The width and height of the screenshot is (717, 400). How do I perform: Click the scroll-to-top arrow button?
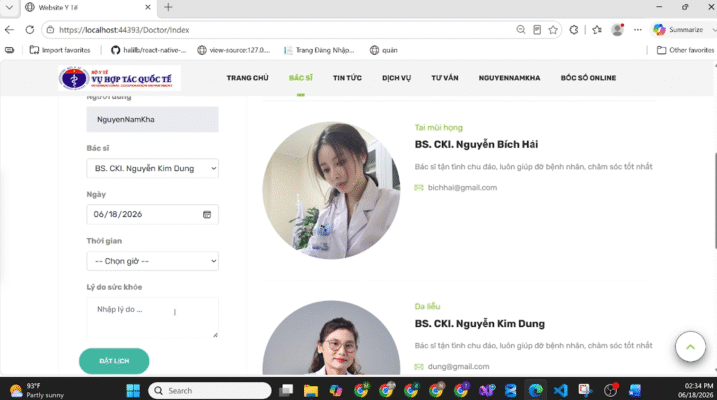690,347
